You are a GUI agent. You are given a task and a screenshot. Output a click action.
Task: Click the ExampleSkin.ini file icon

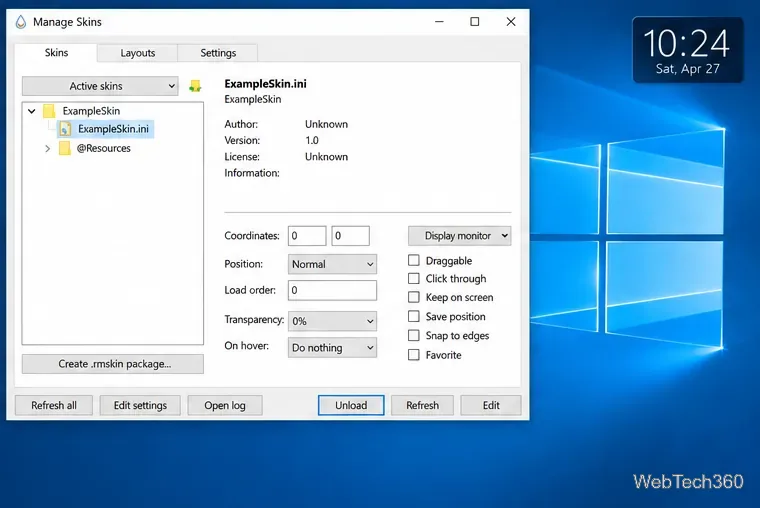click(x=65, y=129)
